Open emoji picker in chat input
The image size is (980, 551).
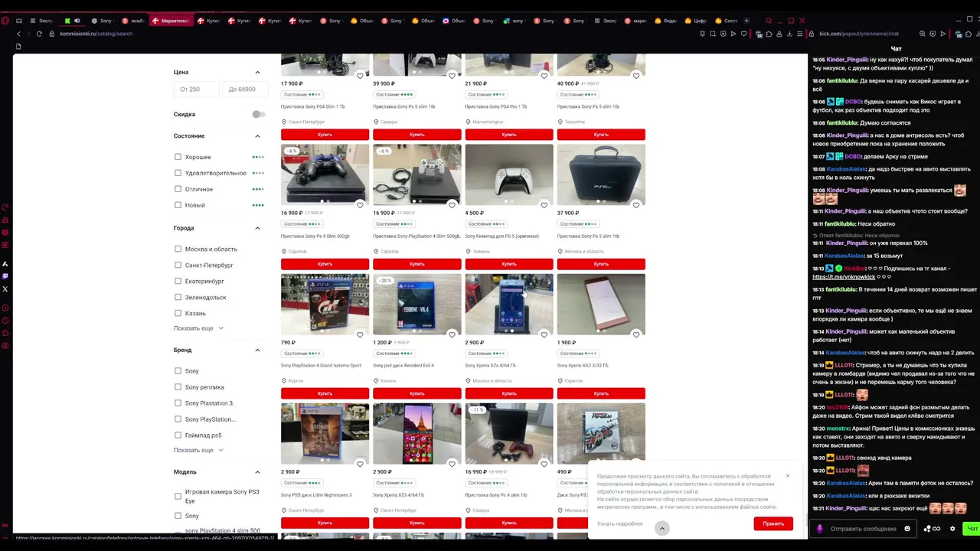907,529
